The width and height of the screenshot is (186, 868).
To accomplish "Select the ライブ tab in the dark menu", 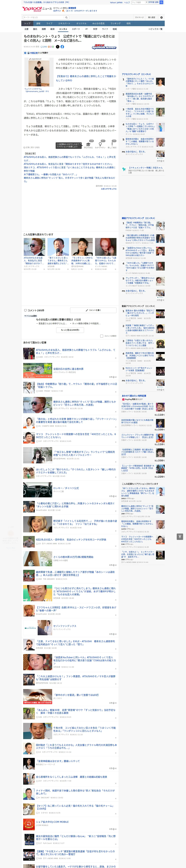I will pos(49,24).
